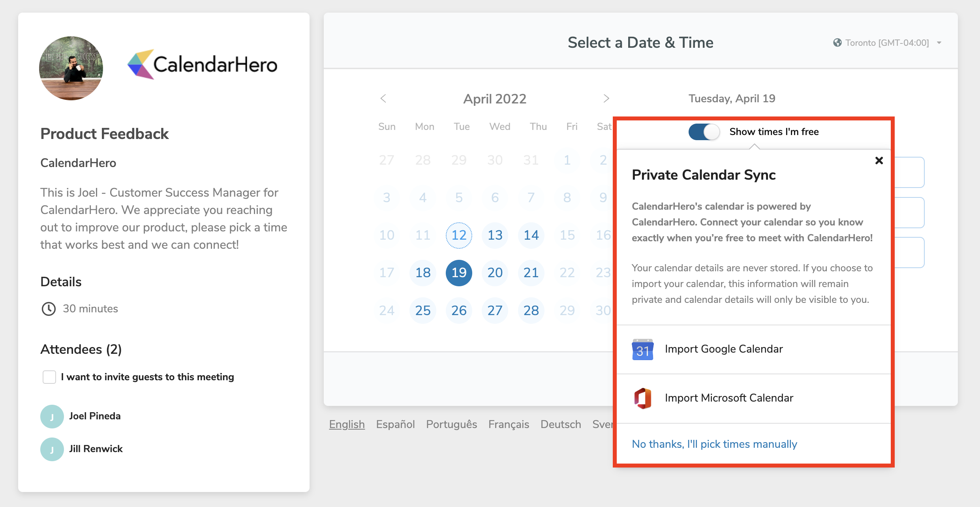Click the globe timezone icon
Viewport: 980px width, 507px height.
point(837,43)
